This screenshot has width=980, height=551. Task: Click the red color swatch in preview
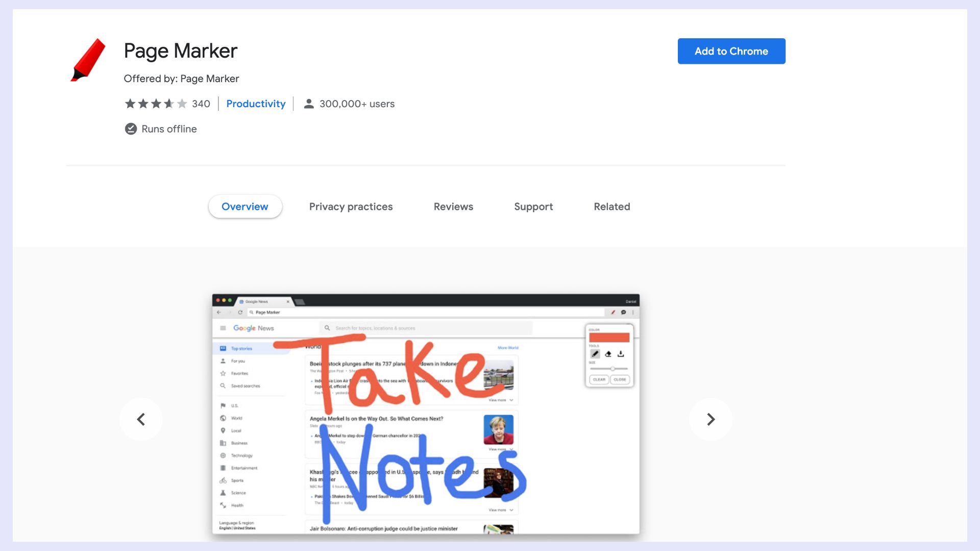(609, 338)
